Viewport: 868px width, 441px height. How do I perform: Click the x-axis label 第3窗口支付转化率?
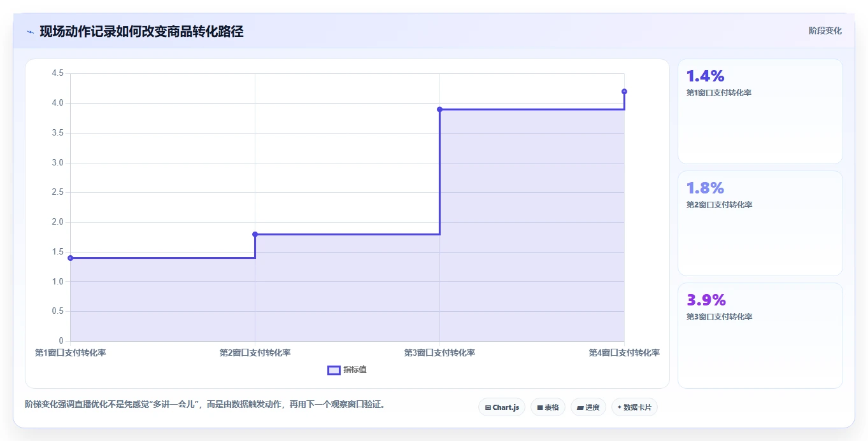point(439,353)
